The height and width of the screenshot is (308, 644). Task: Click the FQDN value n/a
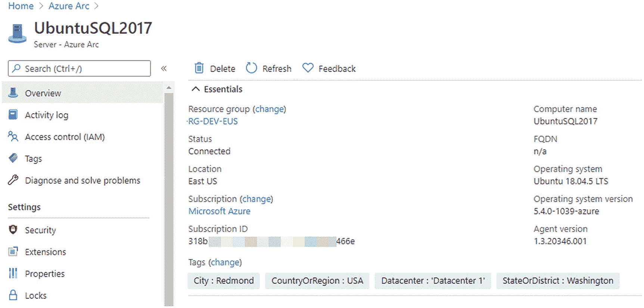540,151
